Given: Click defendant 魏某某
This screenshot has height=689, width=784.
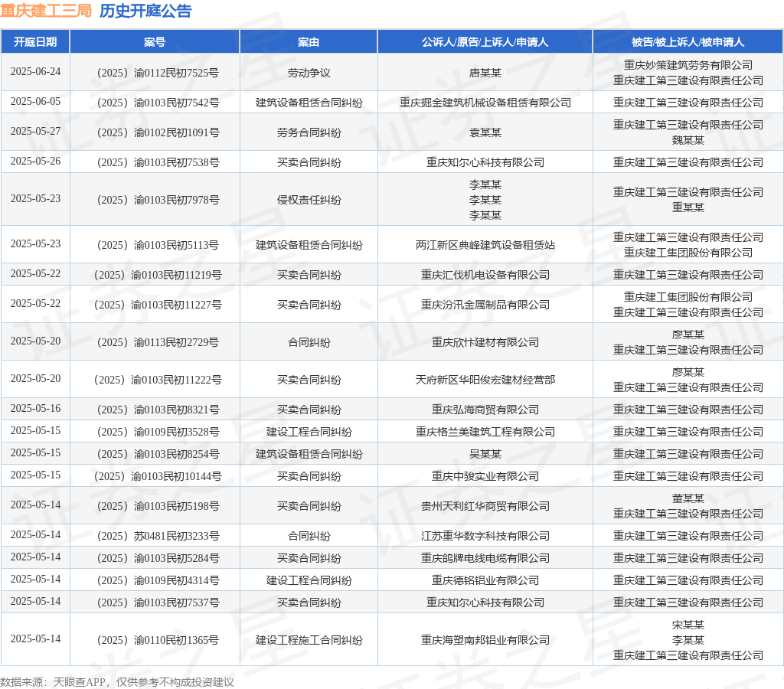Looking at the screenshot, I should [688, 141].
